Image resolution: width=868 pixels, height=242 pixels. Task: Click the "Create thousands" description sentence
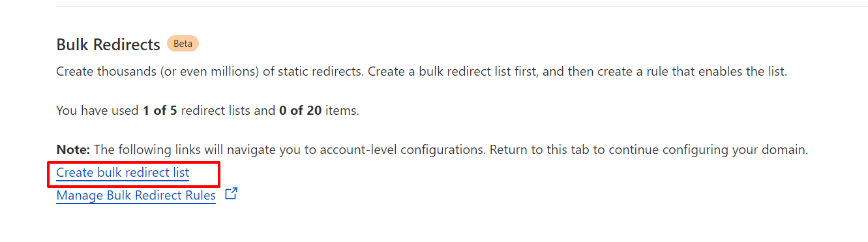coord(211,72)
